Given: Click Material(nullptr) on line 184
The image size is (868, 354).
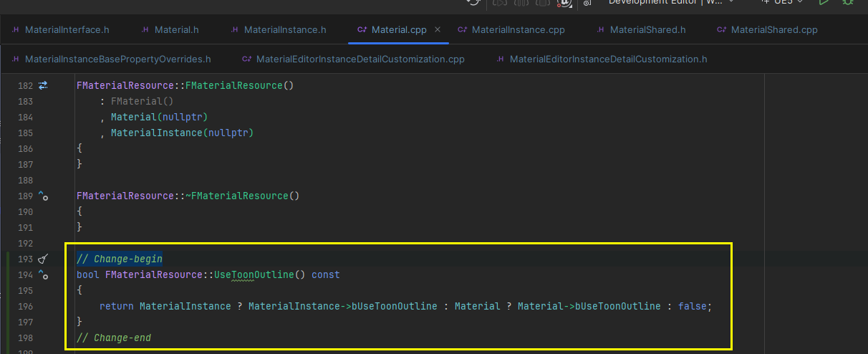Looking at the screenshot, I should coord(159,117).
